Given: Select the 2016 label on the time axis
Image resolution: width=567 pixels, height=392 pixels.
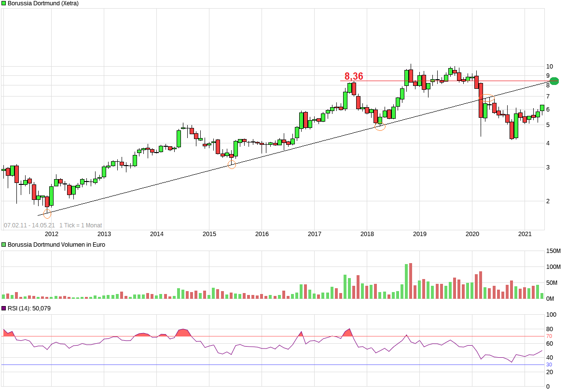Looking at the screenshot, I should point(262,234).
